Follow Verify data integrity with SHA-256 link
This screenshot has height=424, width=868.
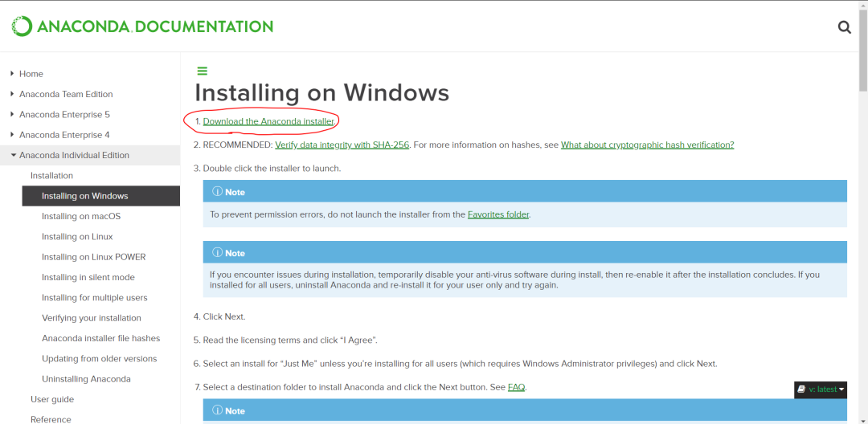click(342, 145)
